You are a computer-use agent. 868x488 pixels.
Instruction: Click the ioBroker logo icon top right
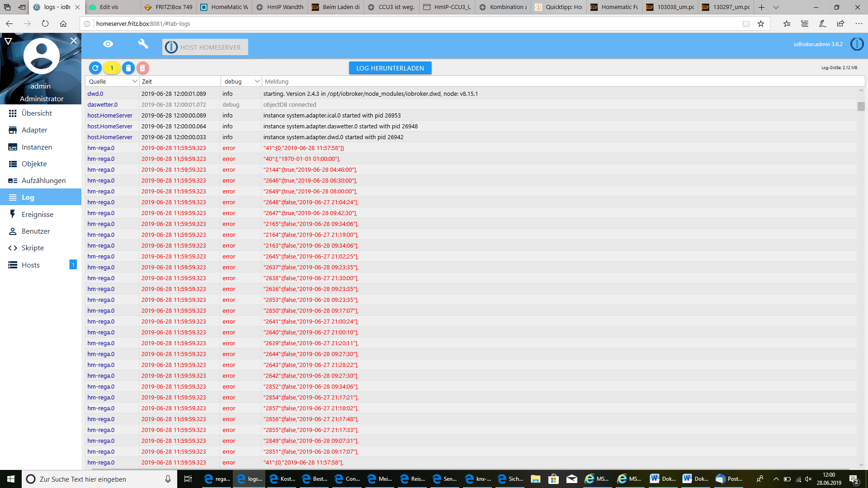coord(857,44)
